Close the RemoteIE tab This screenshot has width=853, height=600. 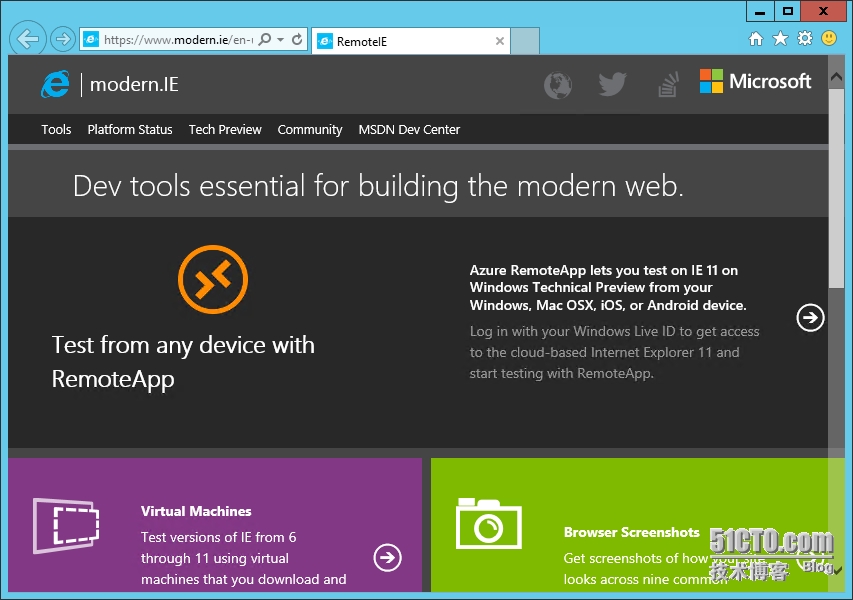pyautogui.click(x=500, y=41)
